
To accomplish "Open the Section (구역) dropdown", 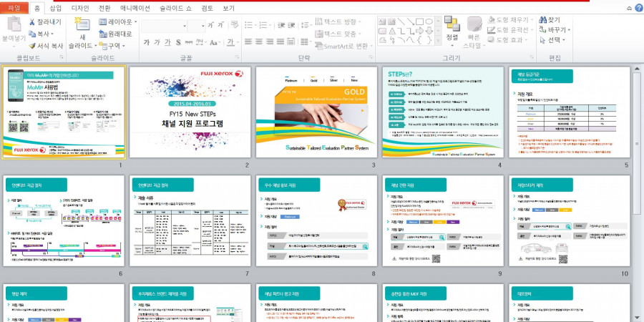I will tap(111, 46).
